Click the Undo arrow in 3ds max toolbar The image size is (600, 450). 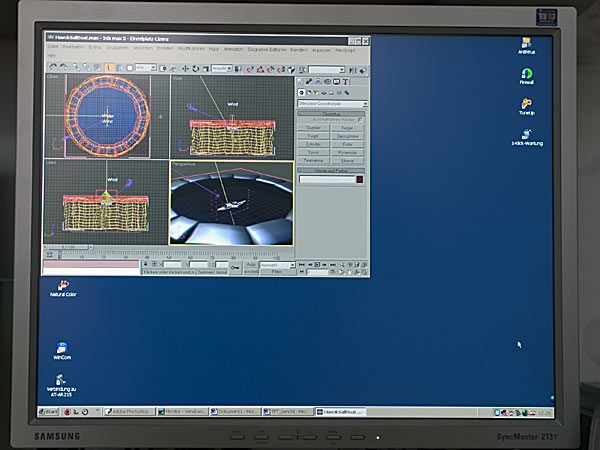click(53, 67)
